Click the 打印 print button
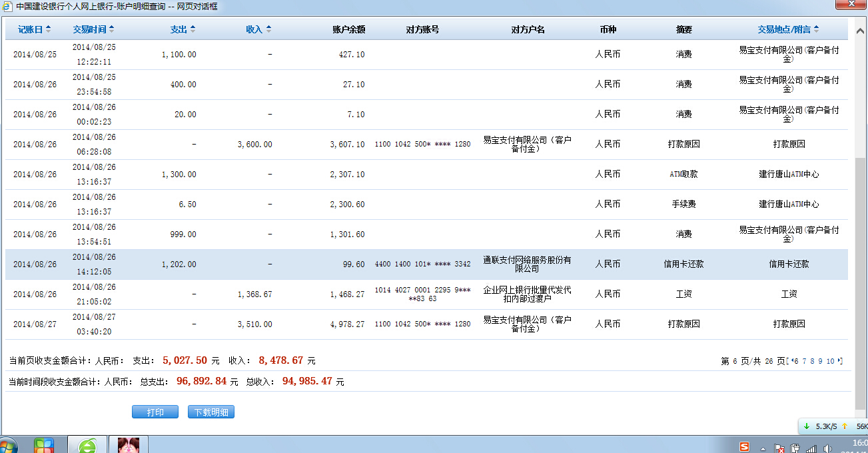The height and width of the screenshot is (453, 868). tap(155, 412)
